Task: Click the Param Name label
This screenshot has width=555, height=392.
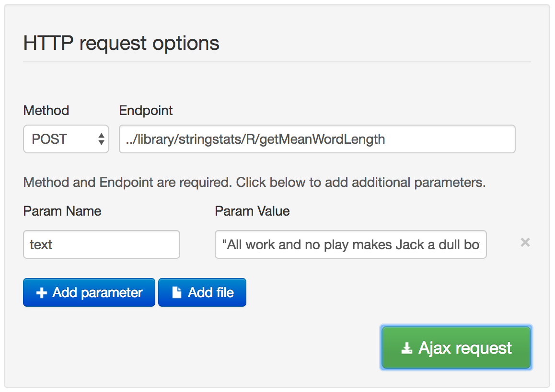Action: pos(62,211)
